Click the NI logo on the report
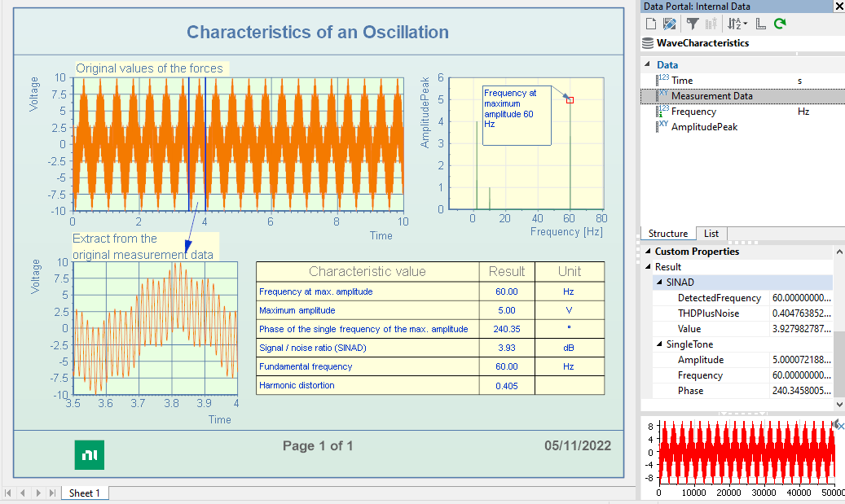Image resolution: width=845 pixels, height=504 pixels. tap(89, 454)
